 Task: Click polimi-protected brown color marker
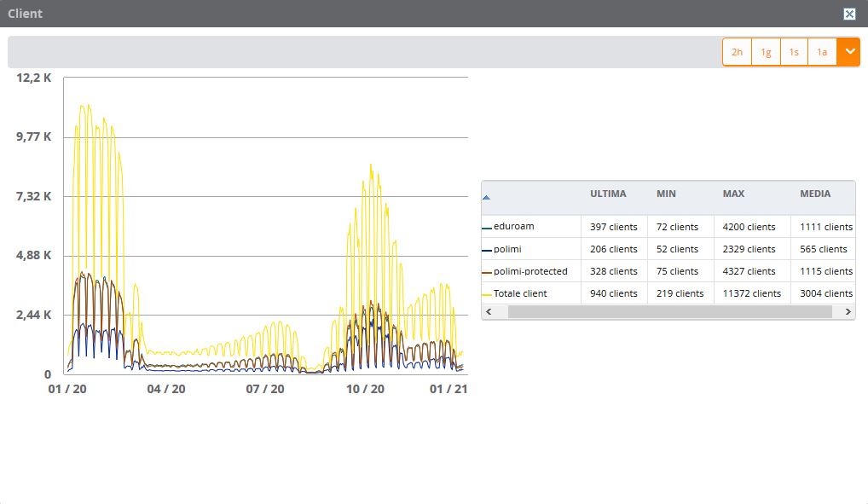pyautogui.click(x=487, y=273)
